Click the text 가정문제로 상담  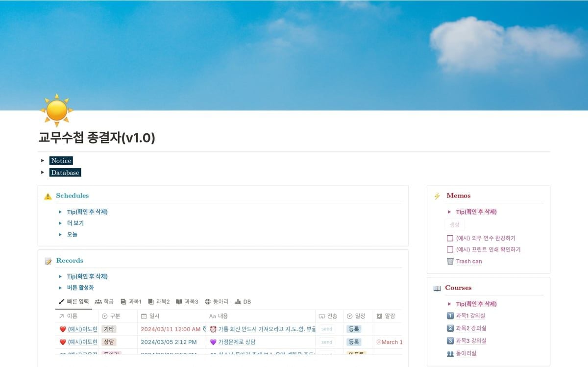pos(237,342)
